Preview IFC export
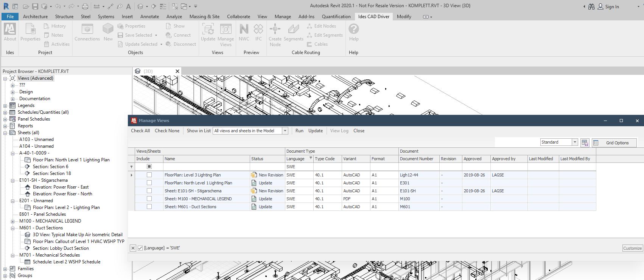 (258, 32)
